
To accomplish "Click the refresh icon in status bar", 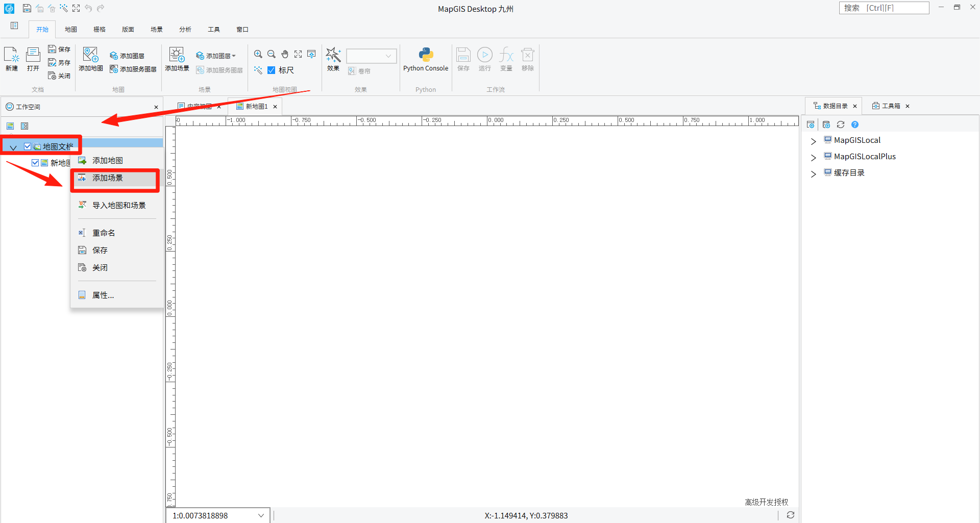I will coord(791,515).
